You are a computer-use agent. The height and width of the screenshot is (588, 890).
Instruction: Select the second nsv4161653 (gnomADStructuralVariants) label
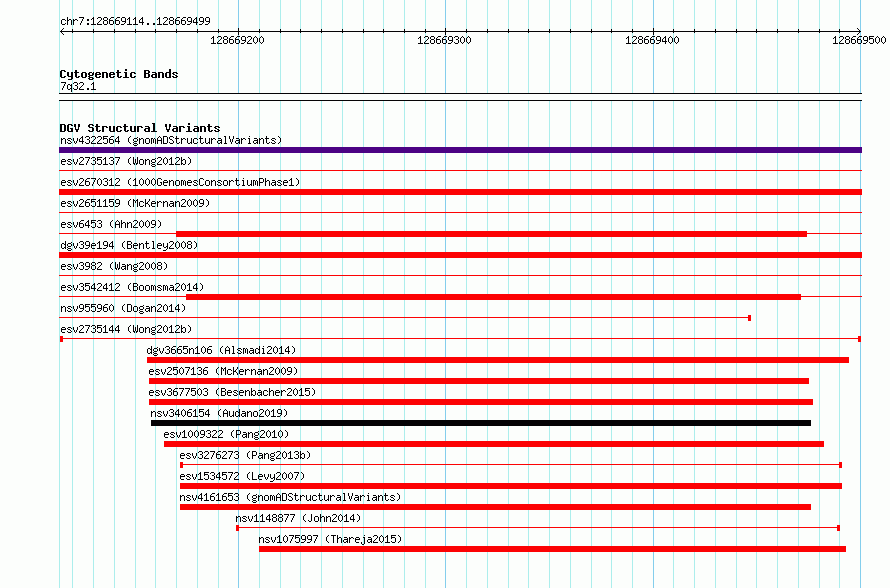point(290,497)
